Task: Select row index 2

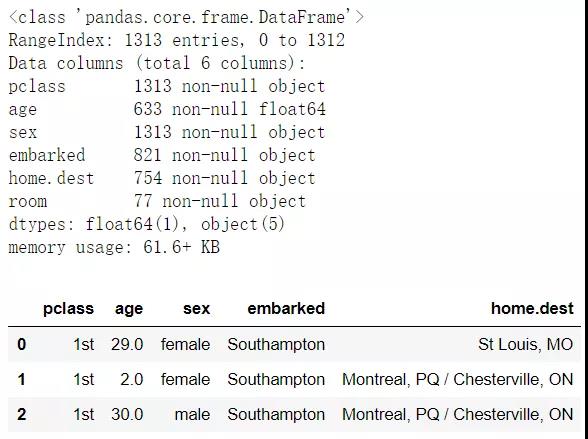Action: (21, 414)
